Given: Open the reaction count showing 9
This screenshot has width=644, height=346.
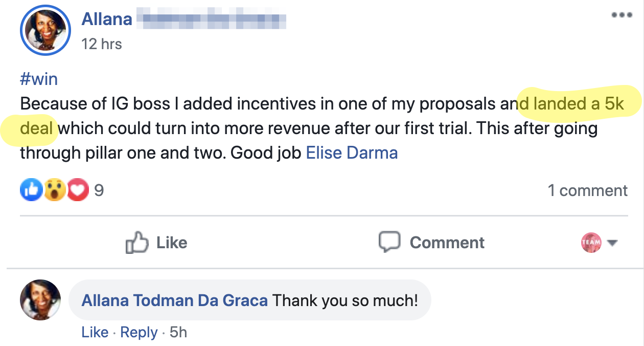Looking at the screenshot, I should click(x=99, y=191).
